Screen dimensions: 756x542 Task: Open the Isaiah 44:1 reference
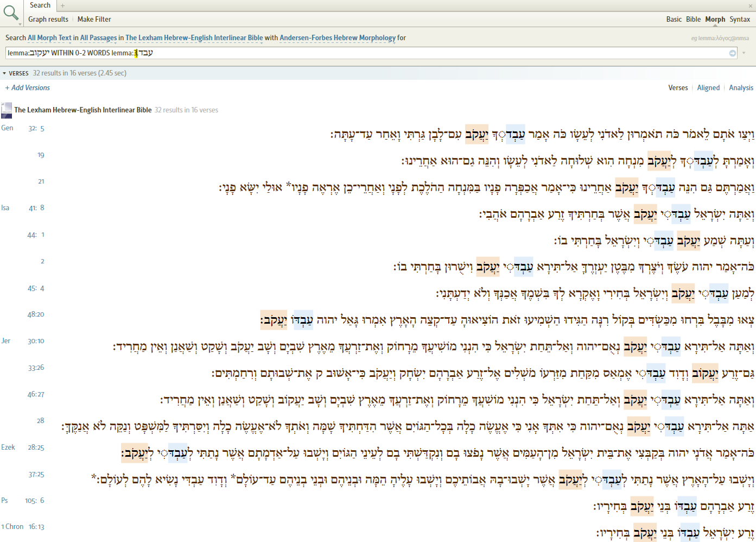[x=36, y=235]
